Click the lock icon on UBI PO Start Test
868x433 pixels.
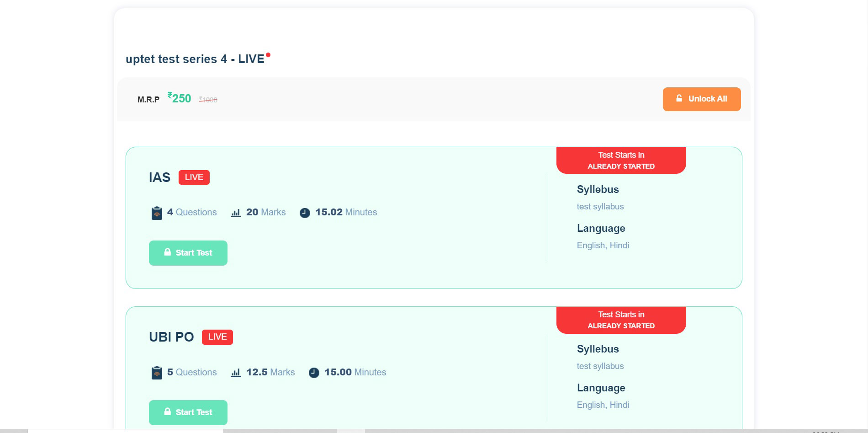click(x=168, y=412)
